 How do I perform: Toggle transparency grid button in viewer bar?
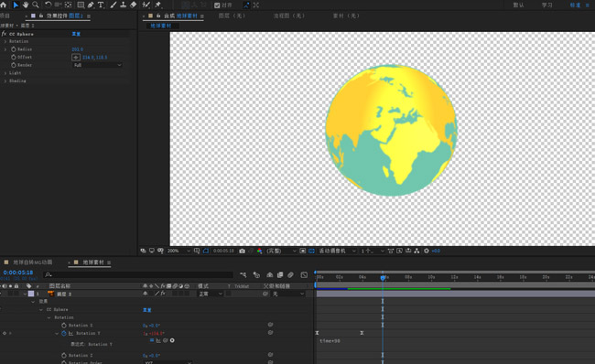click(x=311, y=251)
